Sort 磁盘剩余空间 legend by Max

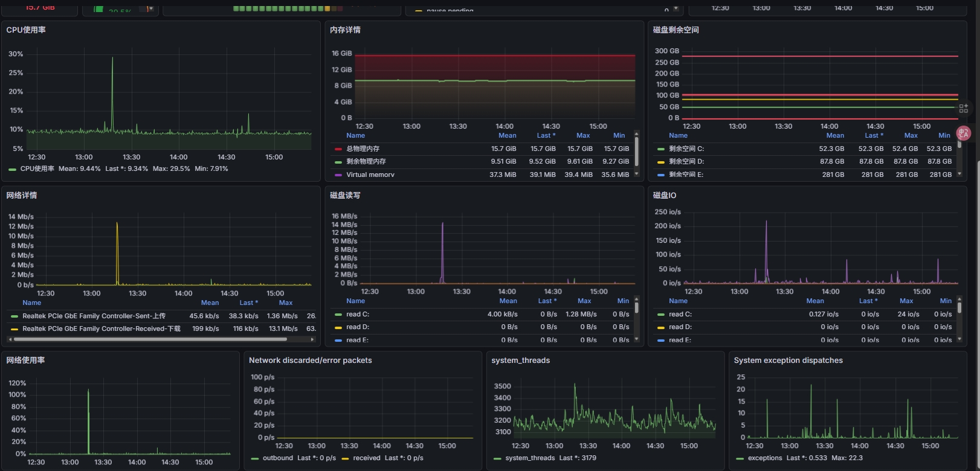pyautogui.click(x=911, y=135)
